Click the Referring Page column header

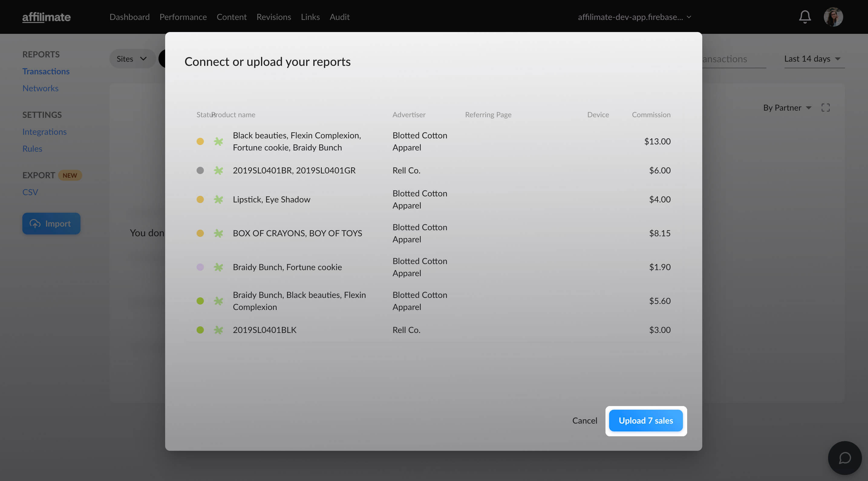488,115
